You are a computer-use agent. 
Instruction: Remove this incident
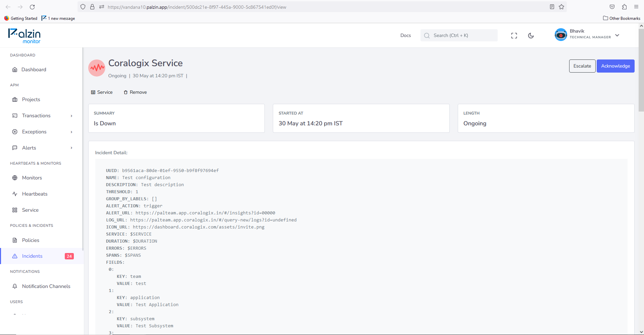[x=135, y=92]
